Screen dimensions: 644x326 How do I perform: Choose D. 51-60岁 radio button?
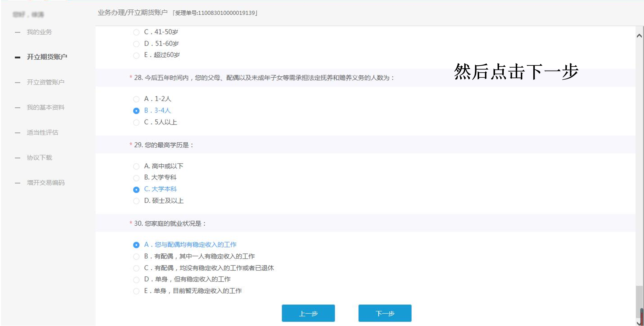136,44
